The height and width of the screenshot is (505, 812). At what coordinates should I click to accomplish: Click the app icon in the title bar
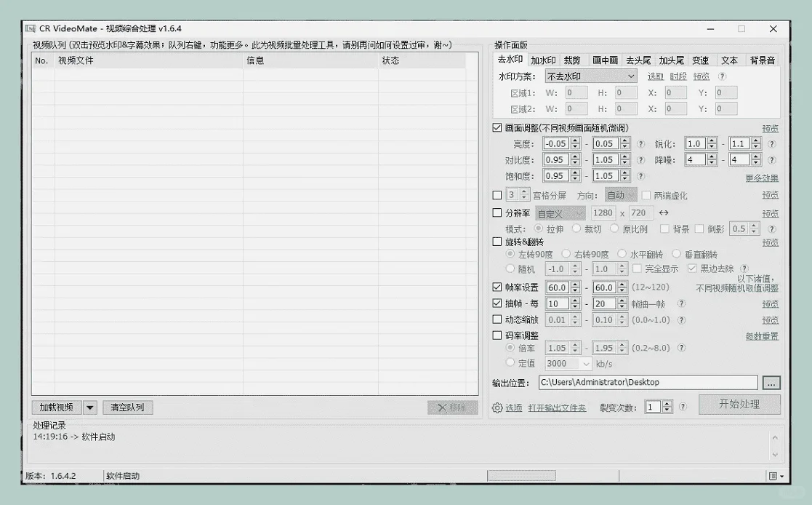pos(31,28)
